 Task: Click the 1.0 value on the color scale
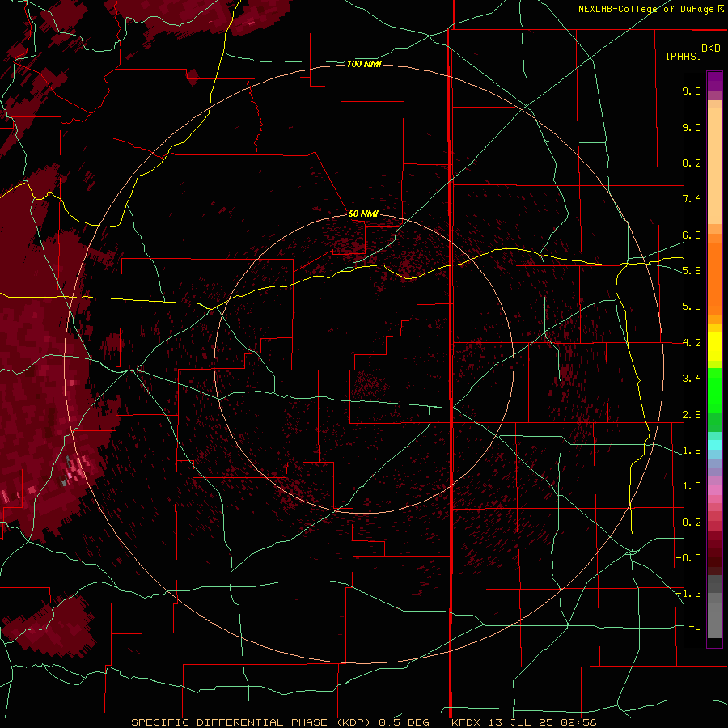click(x=692, y=486)
